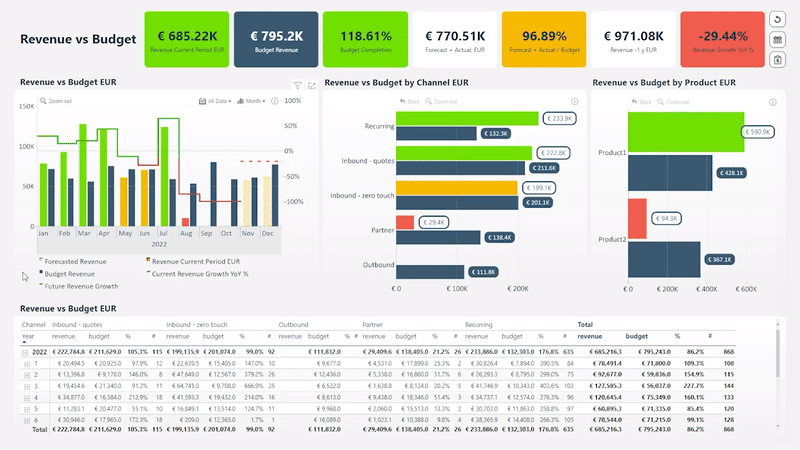Click the filter funnel icon above first chart
Image resolution: width=800 pixels, height=450 pixels.
click(x=298, y=86)
